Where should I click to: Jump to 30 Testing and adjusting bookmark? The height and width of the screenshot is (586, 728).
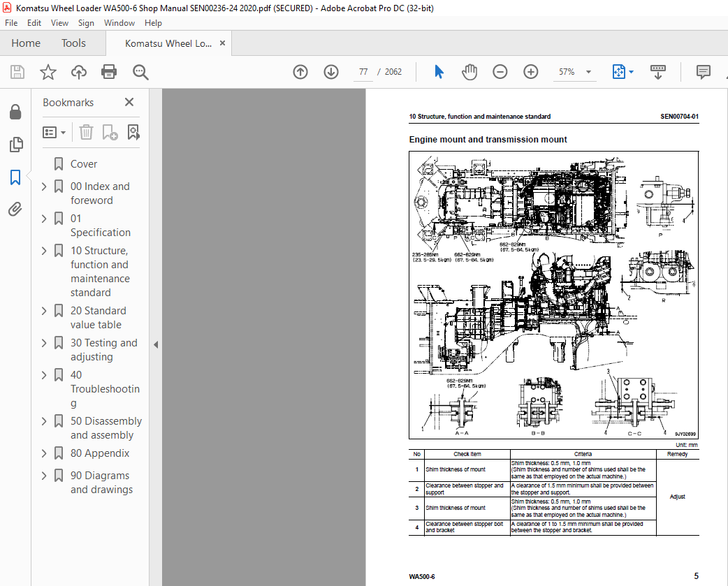tap(103, 350)
